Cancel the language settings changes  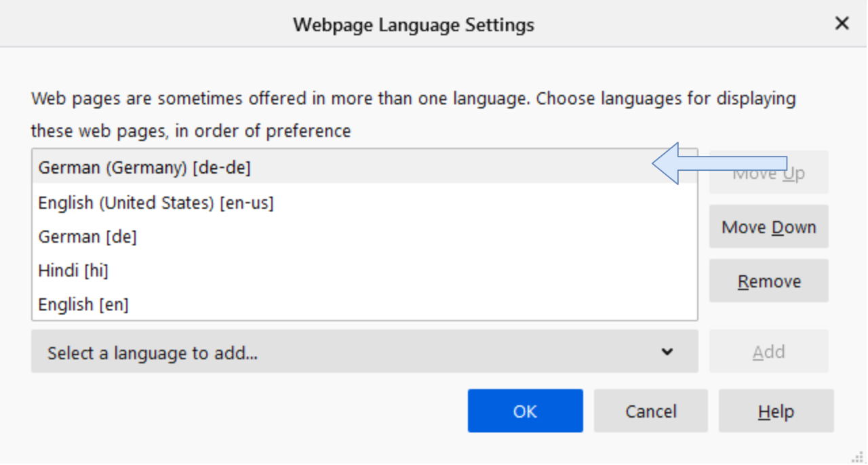click(x=650, y=411)
